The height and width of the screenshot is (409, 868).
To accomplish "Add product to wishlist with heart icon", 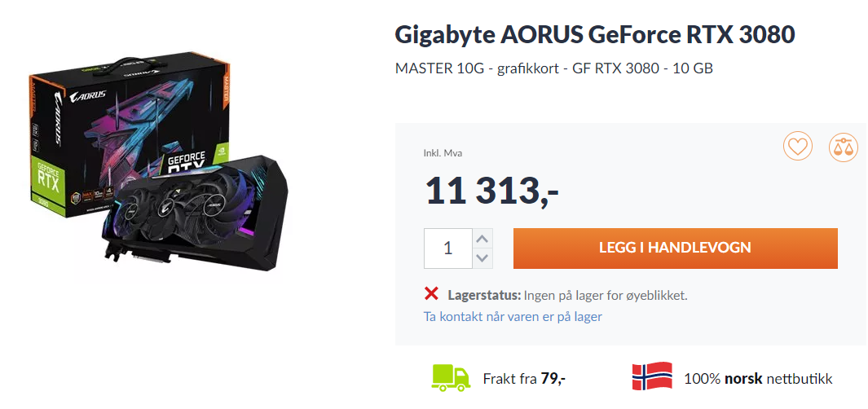I will [797, 147].
